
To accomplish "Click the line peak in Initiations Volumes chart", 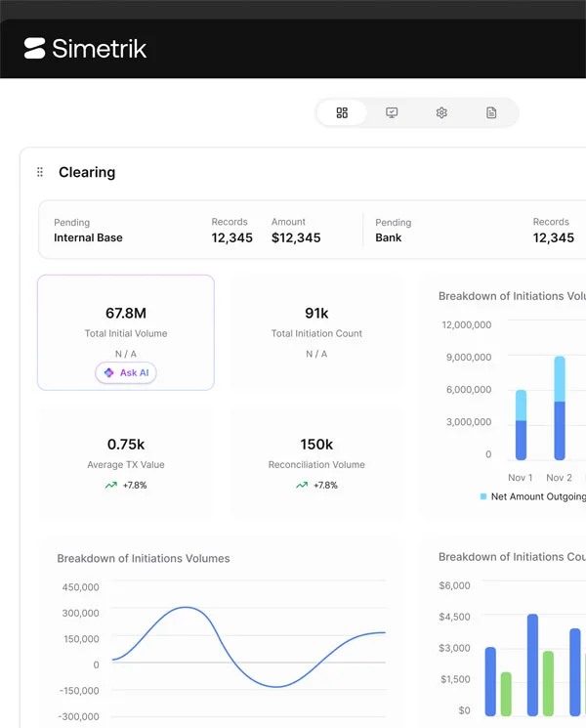I will pyautogui.click(x=186, y=607).
